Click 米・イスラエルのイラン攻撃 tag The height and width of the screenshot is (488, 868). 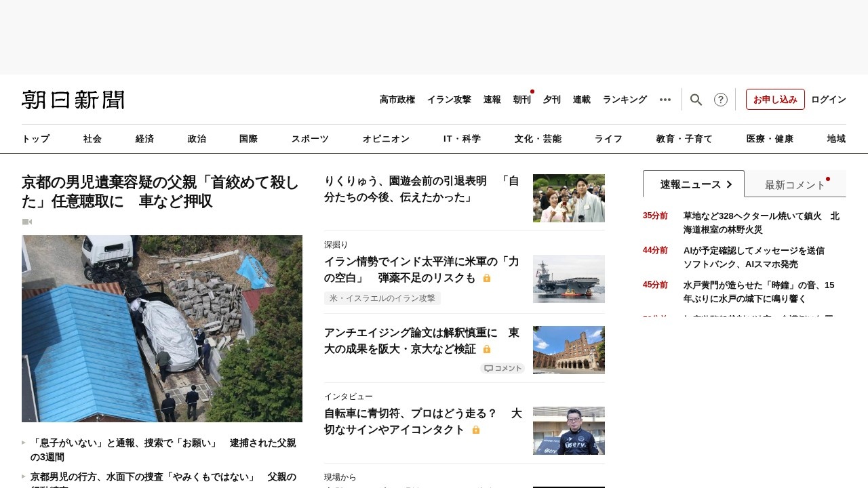pos(382,298)
